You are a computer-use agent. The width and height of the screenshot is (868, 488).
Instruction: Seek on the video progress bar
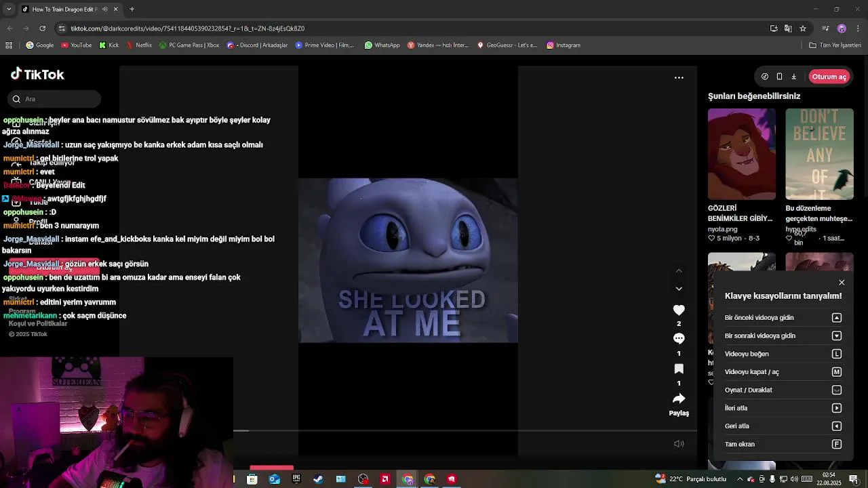[x=465, y=431]
